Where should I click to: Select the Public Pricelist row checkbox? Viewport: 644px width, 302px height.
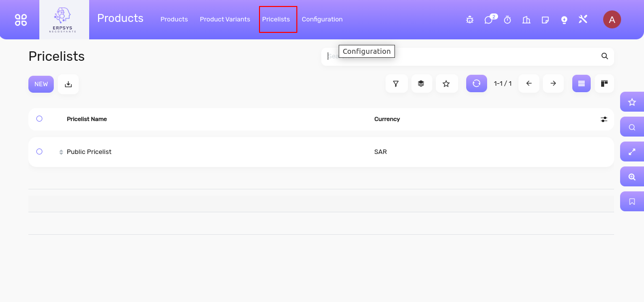39,151
